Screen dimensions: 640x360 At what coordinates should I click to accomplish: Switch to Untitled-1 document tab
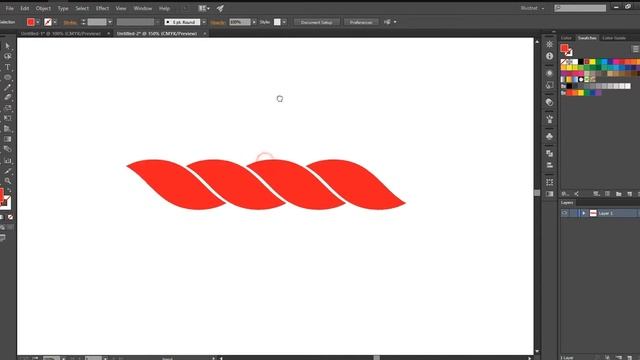60,33
